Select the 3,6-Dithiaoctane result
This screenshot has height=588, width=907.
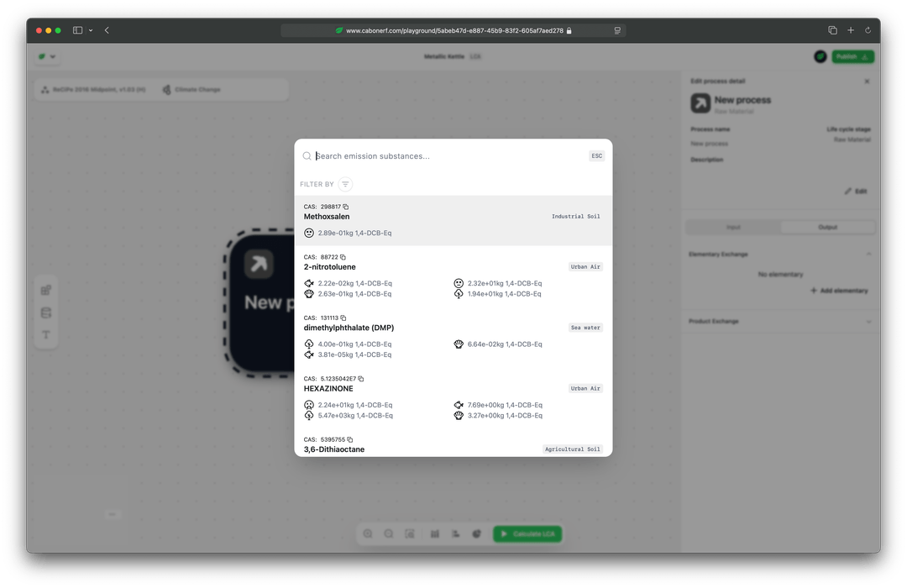pyautogui.click(x=334, y=449)
